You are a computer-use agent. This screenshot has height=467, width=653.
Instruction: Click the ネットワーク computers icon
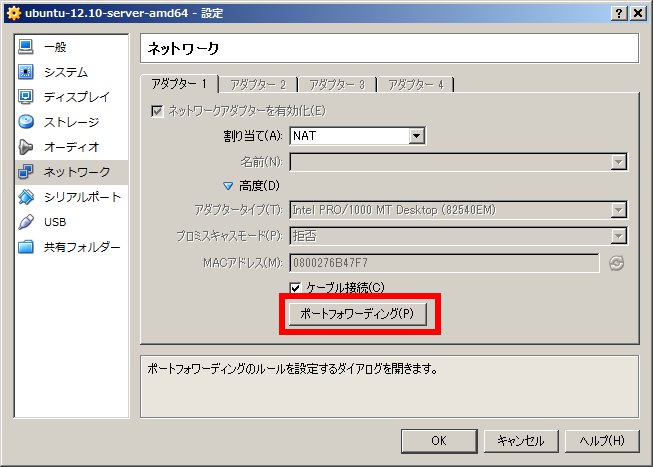(26, 172)
